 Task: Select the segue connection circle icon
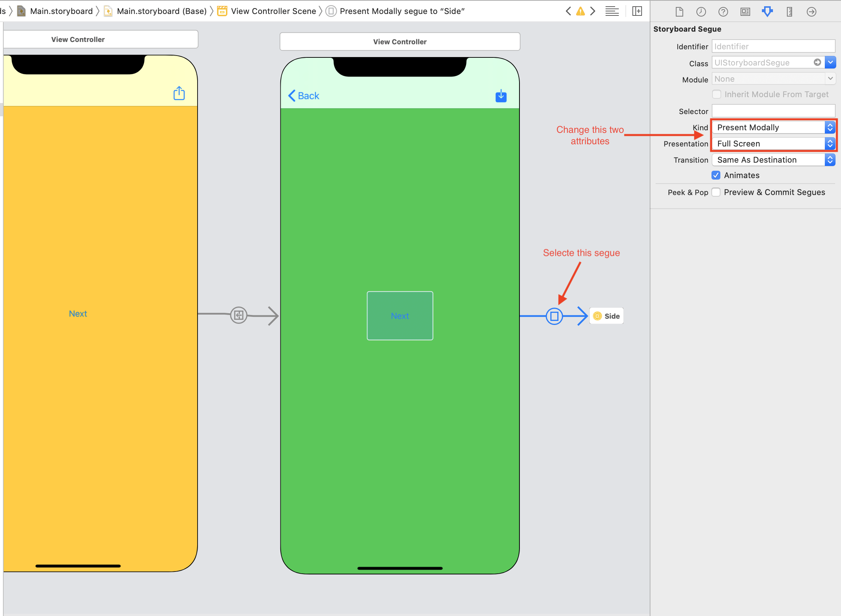pyautogui.click(x=554, y=315)
